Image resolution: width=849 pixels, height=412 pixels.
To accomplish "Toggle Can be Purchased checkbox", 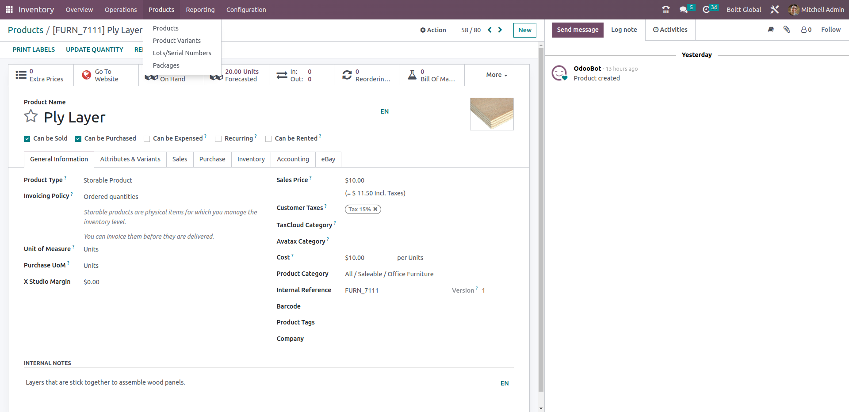I will 78,139.
